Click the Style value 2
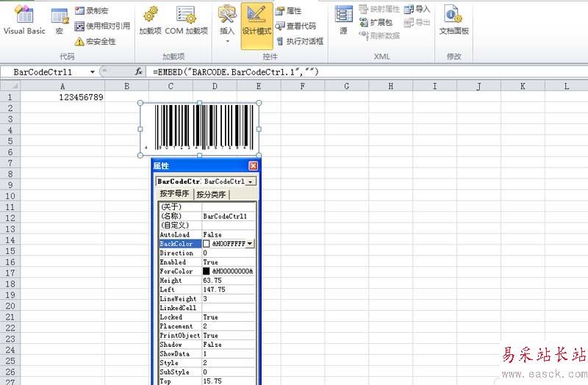 click(x=229, y=363)
